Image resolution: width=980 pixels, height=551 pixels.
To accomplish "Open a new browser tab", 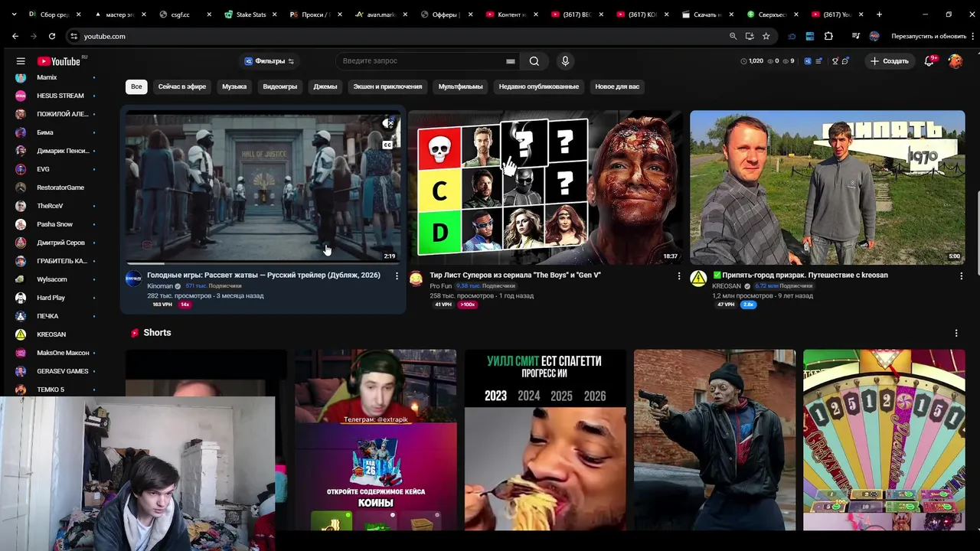I will 879,14.
